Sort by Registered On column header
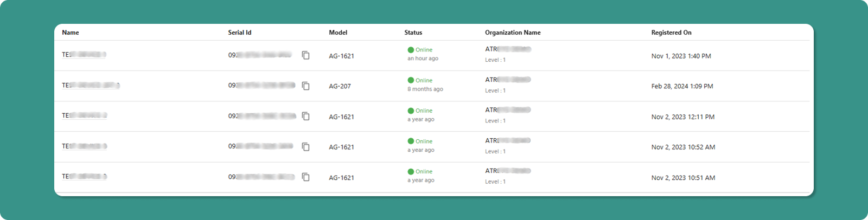Image resolution: width=868 pixels, height=220 pixels. (x=672, y=33)
